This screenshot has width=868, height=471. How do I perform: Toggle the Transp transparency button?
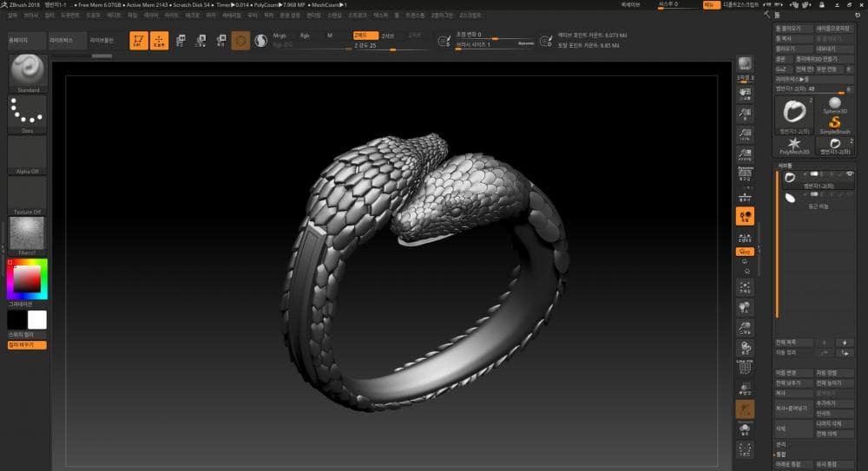click(x=745, y=389)
